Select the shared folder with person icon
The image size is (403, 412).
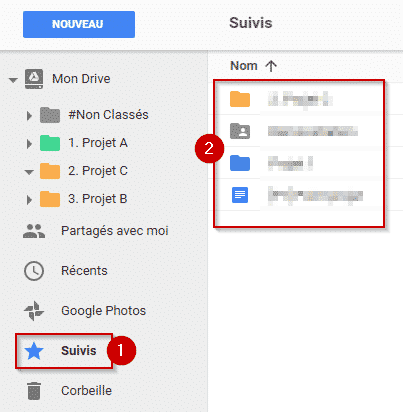pos(298,131)
